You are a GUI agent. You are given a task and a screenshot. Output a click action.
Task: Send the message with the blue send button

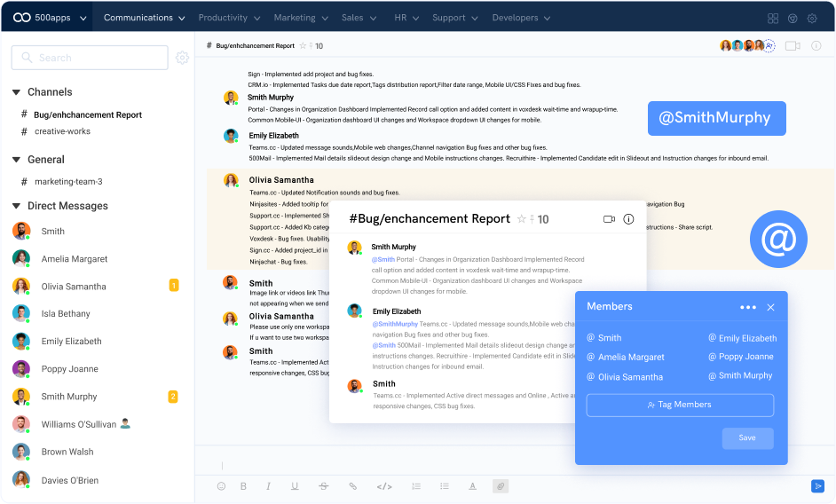[x=817, y=486]
